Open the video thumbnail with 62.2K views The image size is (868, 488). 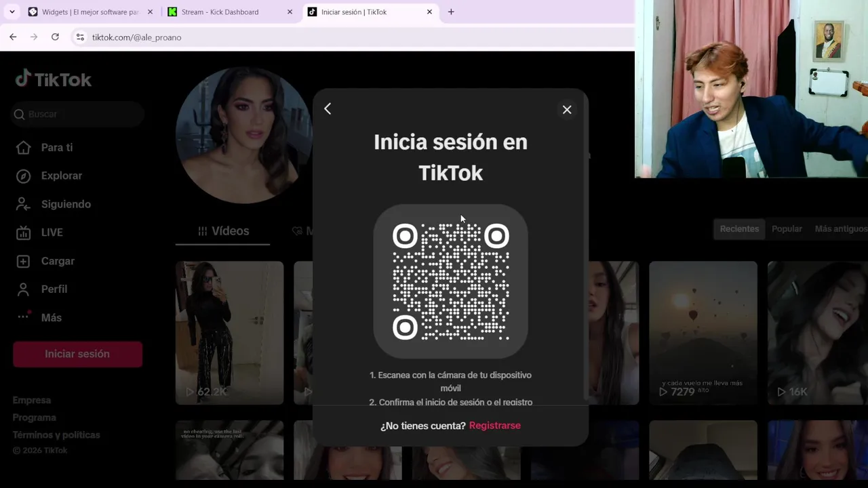tap(229, 333)
